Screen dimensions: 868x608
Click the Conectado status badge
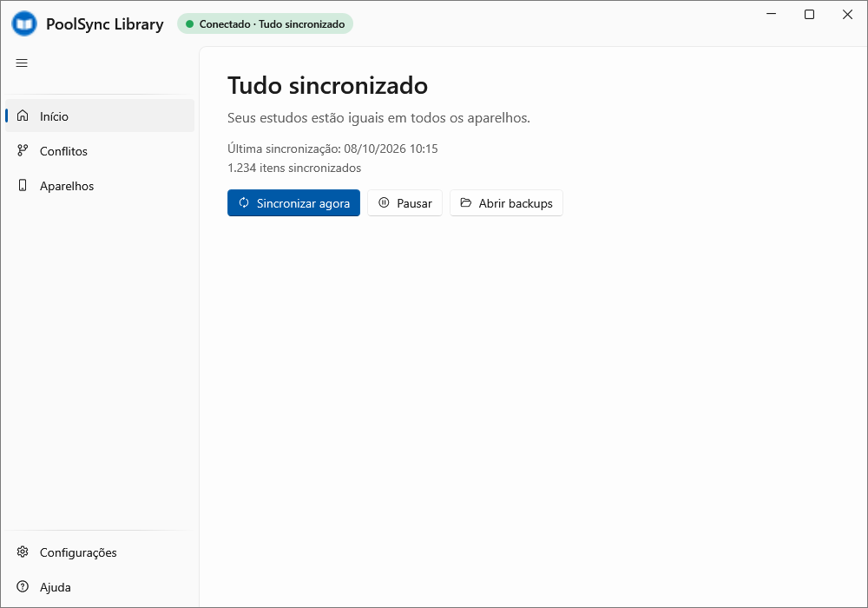265,23
